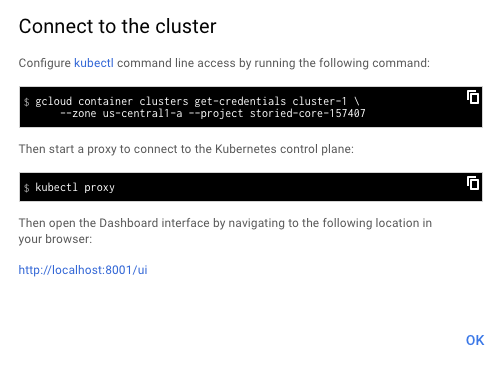The width and height of the screenshot is (501, 366).
Task: Click the Kubernetes control plane instruction text
Action: 186,149
